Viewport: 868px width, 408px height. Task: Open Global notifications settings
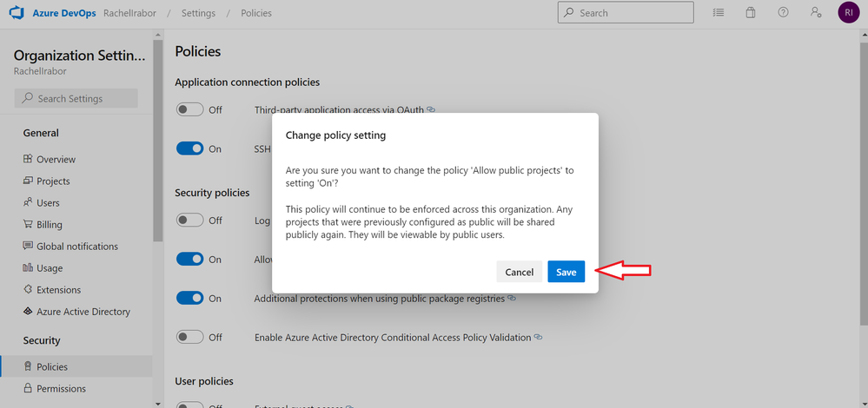(76, 246)
